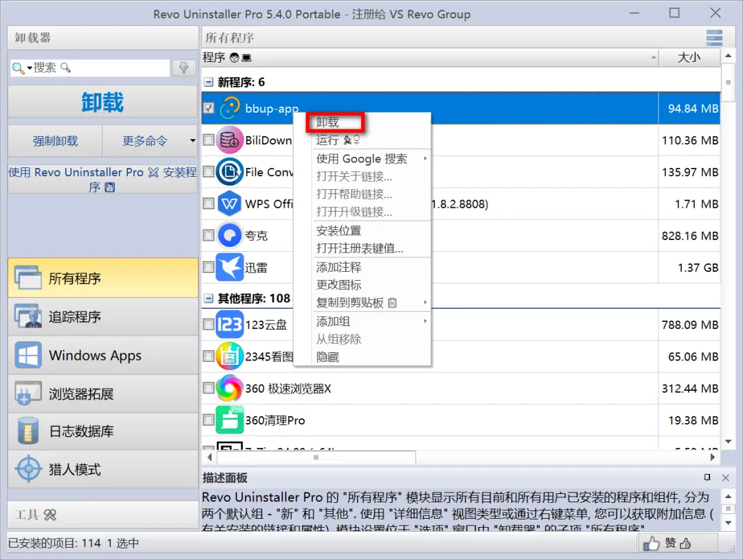This screenshot has height=560, width=743.
Task: Open 日志数据库 module in sidebar
Action: point(103,431)
